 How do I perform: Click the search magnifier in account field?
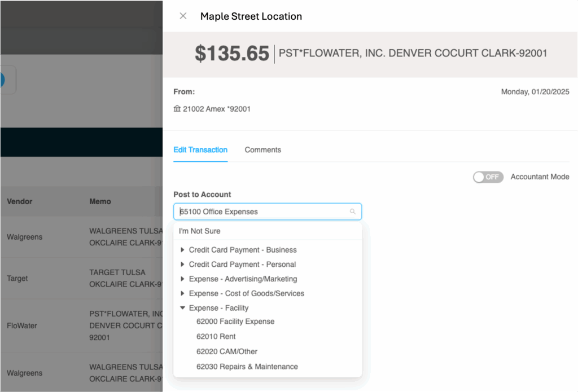point(353,212)
